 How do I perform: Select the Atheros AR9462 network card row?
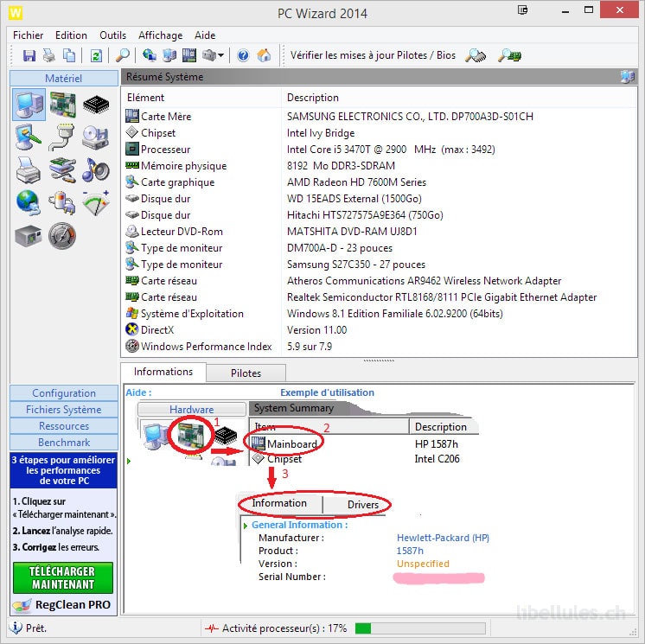[379, 281]
